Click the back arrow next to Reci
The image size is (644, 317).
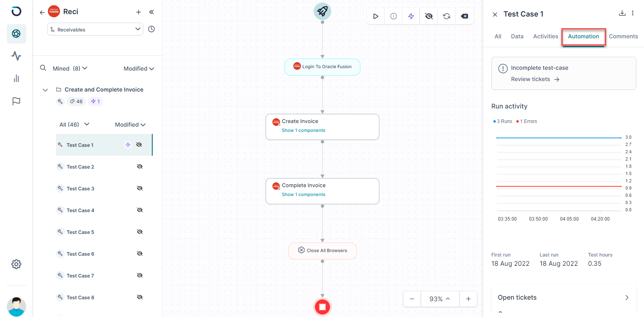[42, 13]
